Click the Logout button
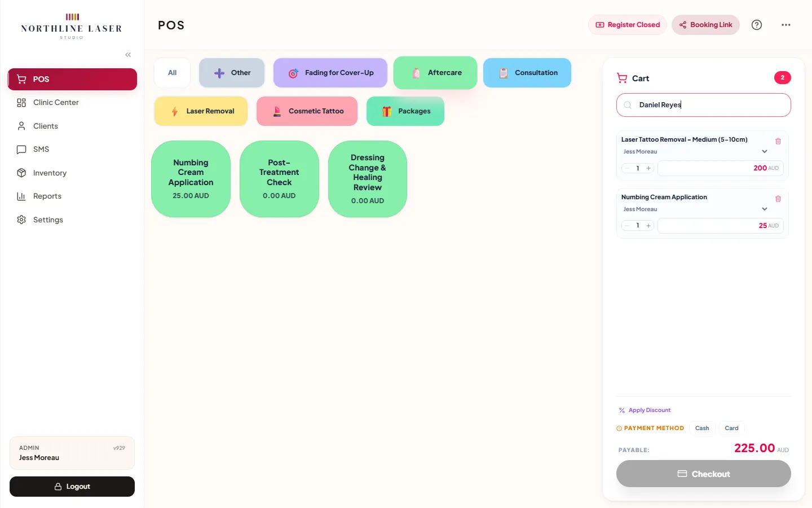This screenshot has width=812, height=508. click(72, 487)
